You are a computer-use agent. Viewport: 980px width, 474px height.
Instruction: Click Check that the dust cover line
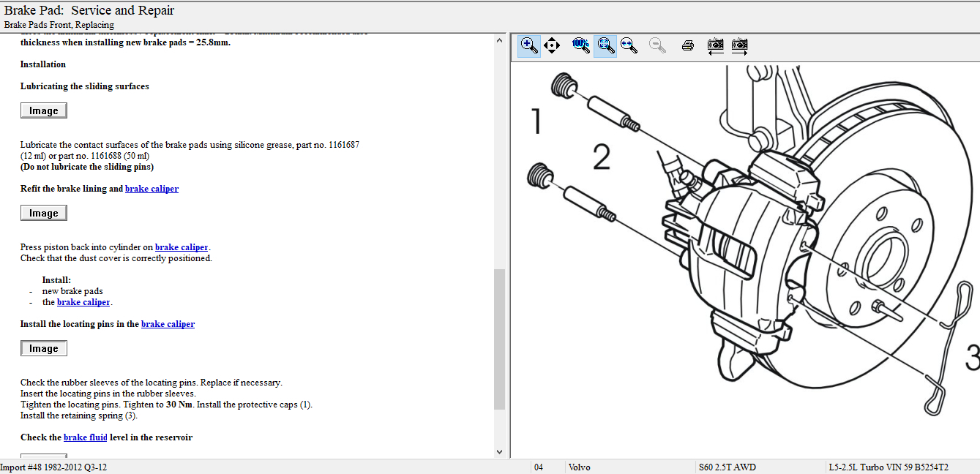coord(116,258)
